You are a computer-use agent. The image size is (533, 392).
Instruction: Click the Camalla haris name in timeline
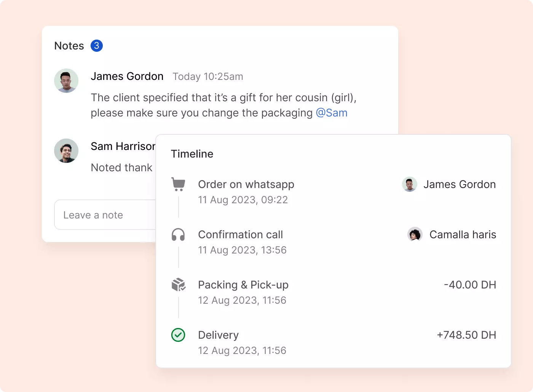pyautogui.click(x=463, y=235)
